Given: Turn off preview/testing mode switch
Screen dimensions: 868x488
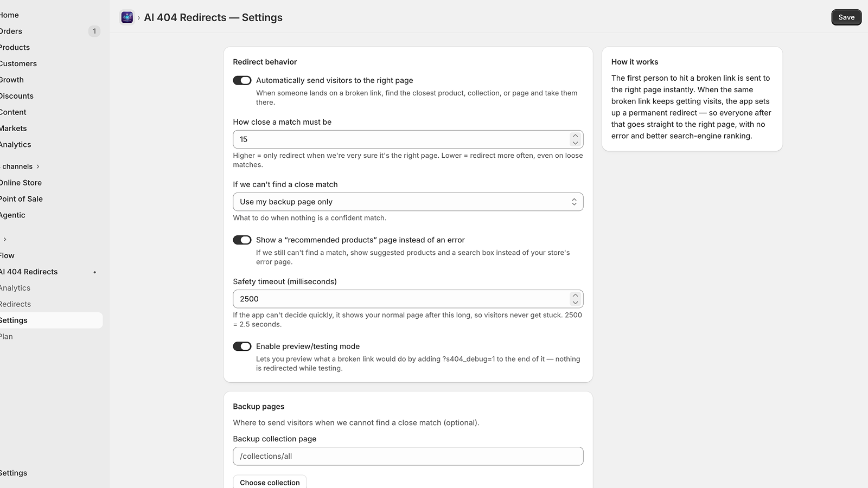Looking at the screenshot, I should [242, 346].
